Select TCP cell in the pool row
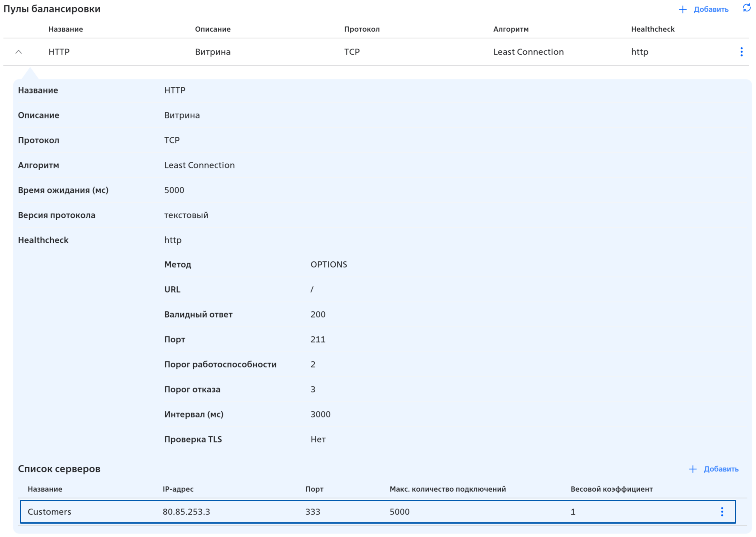 click(352, 52)
